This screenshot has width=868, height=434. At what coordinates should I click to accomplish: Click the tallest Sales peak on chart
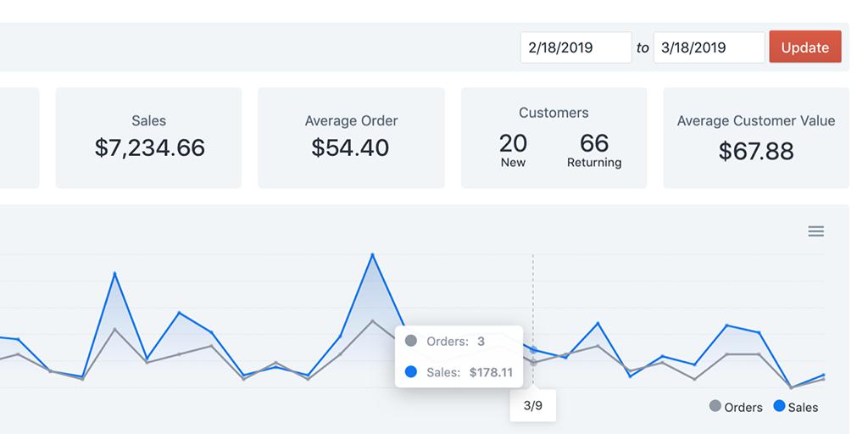coord(372,254)
